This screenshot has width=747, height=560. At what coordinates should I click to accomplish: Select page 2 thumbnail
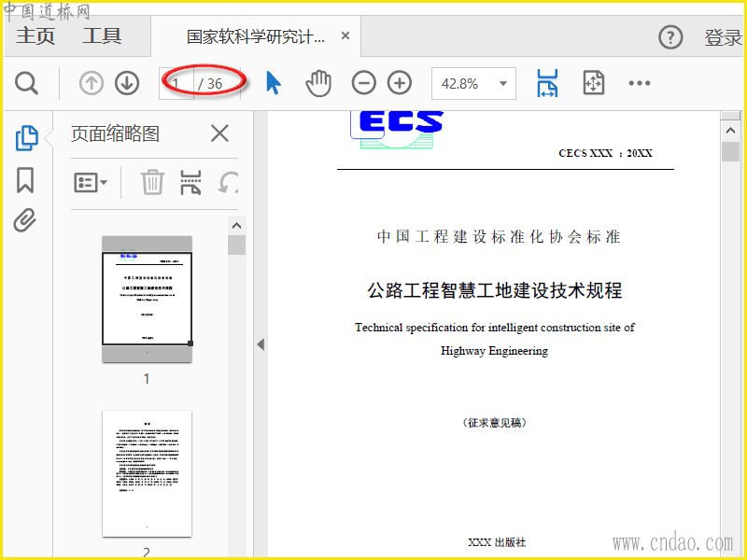coord(147,474)
